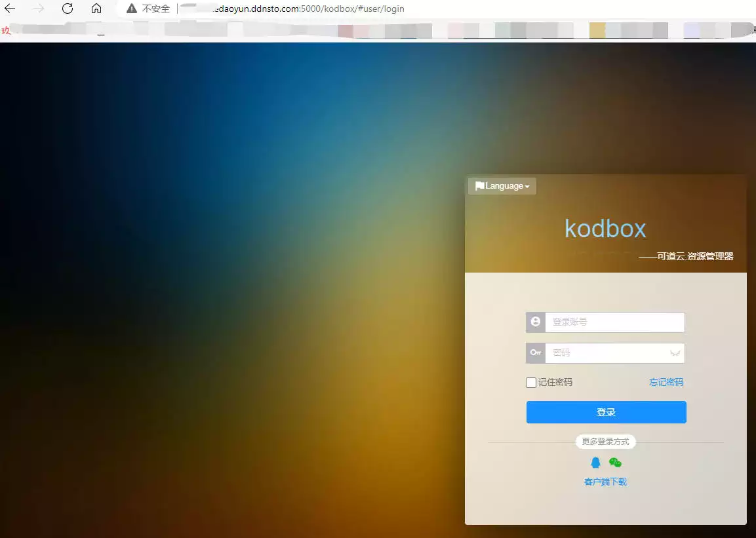Open the 客户端下载 link

[x=606, y=482]
